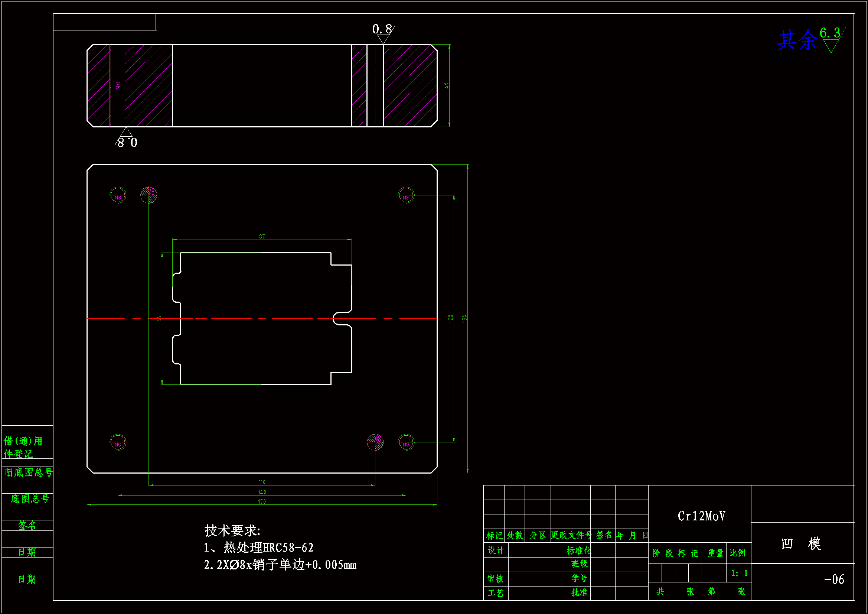Click the 标准化 cell in the title block

point(578,550)
